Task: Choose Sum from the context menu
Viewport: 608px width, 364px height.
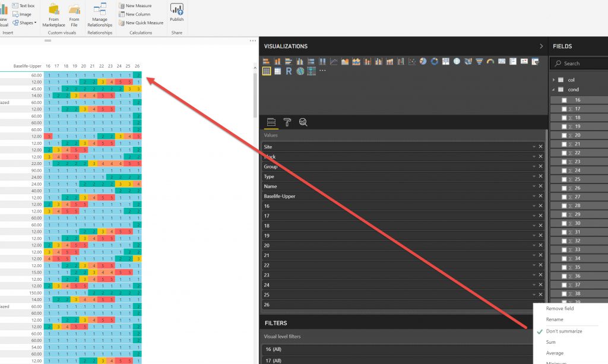Action: point(551,342)
